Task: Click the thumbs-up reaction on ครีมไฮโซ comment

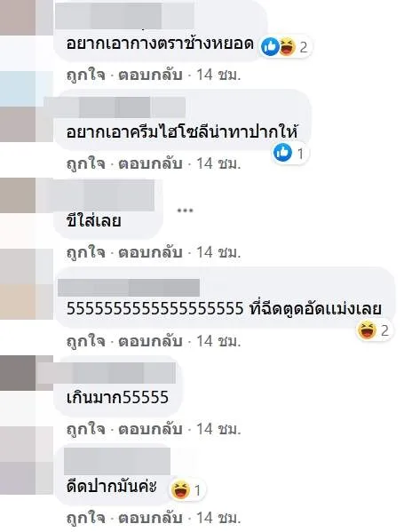Action: click(282, 153)
